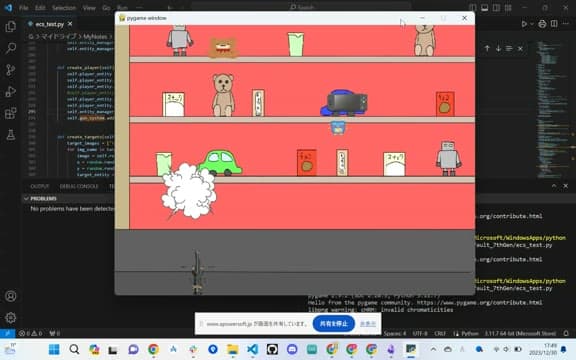Click the teddy bear on the middle shelf
This screenshot has width=576, height=360.
[x=223, y=95]
